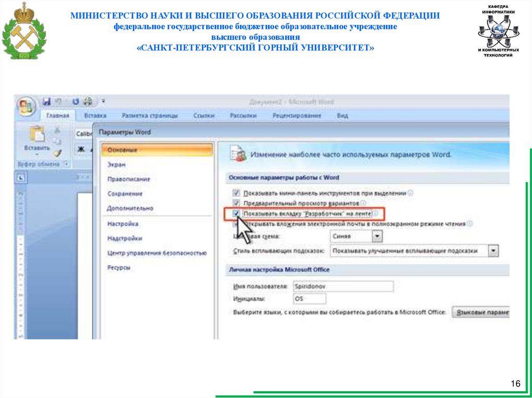Screen dimensions: 532x398
Task: Select Надстройки category
Action: (x=125, y=238)
